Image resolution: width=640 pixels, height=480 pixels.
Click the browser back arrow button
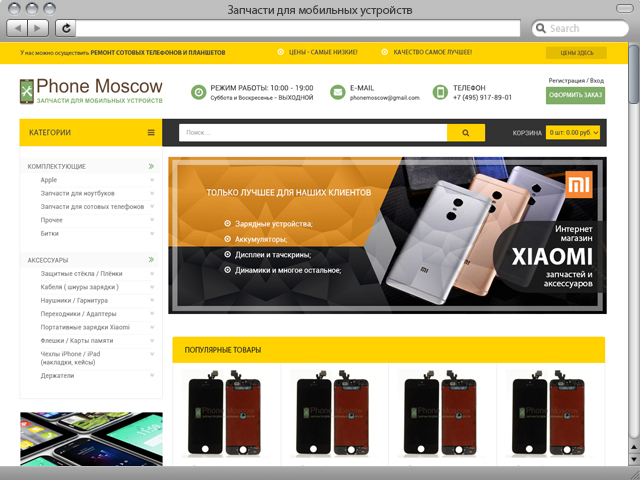click(18, 28)
